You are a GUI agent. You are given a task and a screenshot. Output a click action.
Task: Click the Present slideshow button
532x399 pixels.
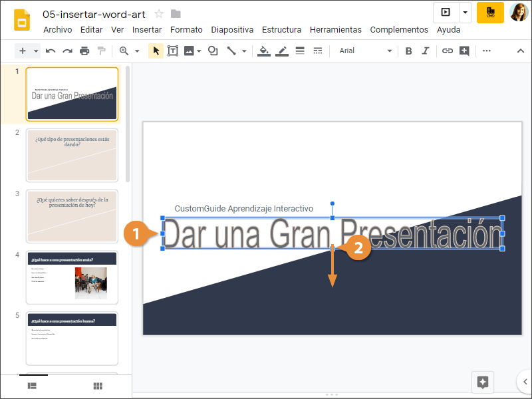[x=446, y=12]
